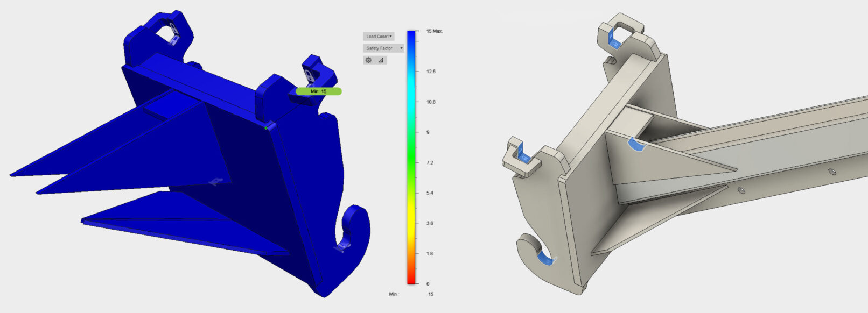Select the left bolt hole on the gray beam
Image resolution: width=868 pixels, height=313 pixels.
741,190
